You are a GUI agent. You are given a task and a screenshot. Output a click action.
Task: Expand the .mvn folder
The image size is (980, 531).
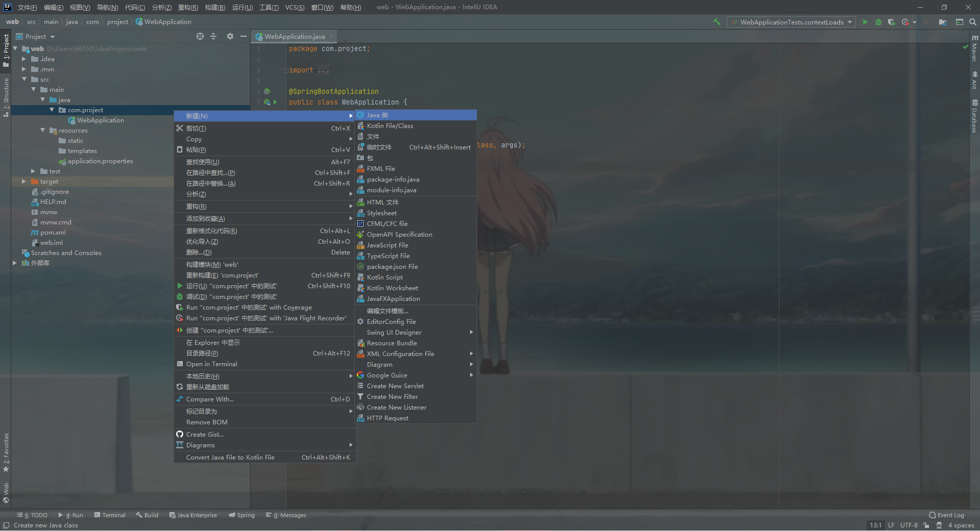[24, 69]
